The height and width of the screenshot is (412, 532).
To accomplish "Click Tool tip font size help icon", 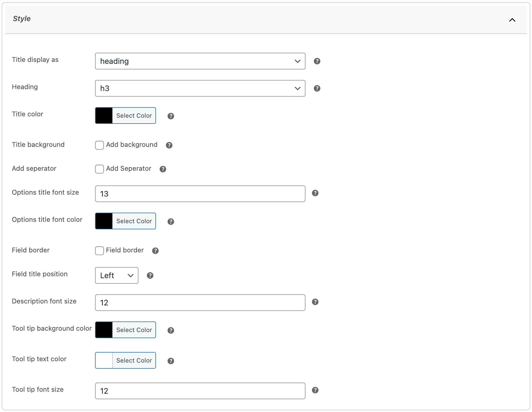I will 315,390.
